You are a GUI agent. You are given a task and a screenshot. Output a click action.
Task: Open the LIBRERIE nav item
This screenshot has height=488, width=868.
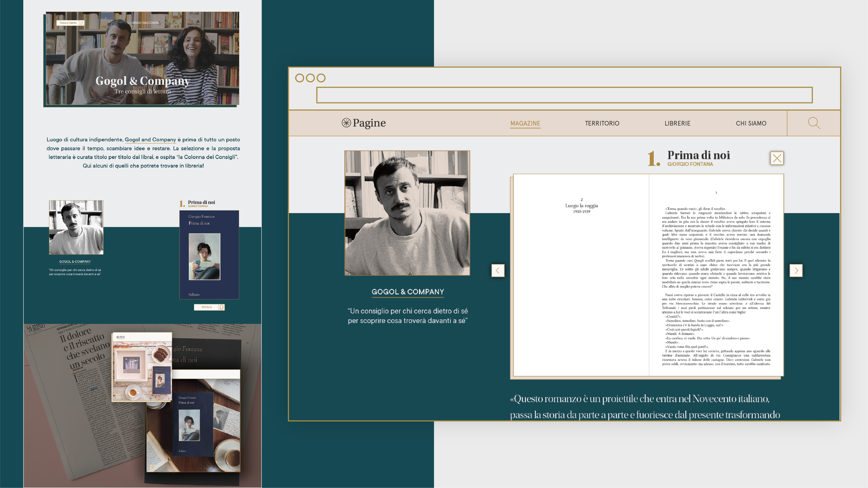click(677, 124)
